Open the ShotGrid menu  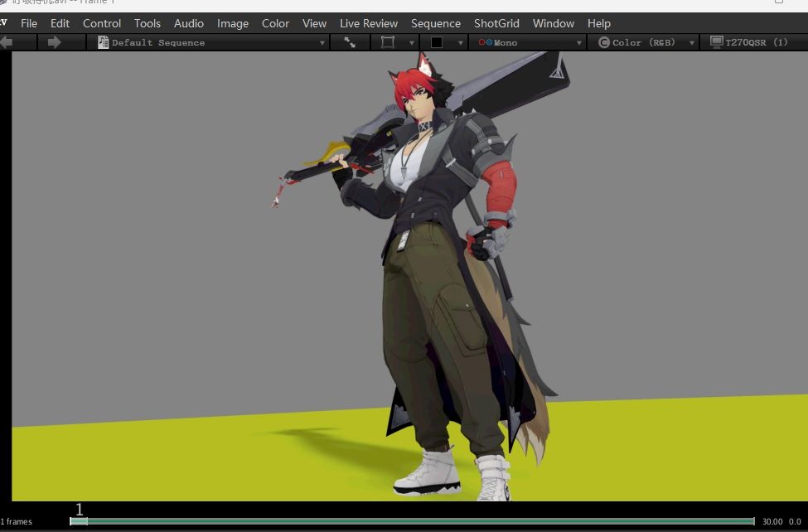tap(496, 24)
